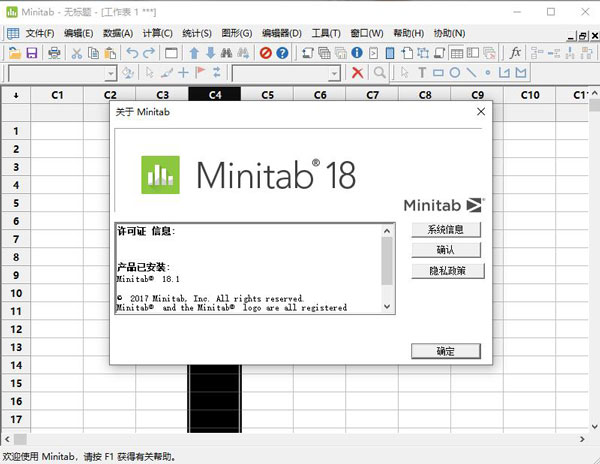Click the red cancel circle icon
Screen dimensions: 600x464
(x=265, y=53)
